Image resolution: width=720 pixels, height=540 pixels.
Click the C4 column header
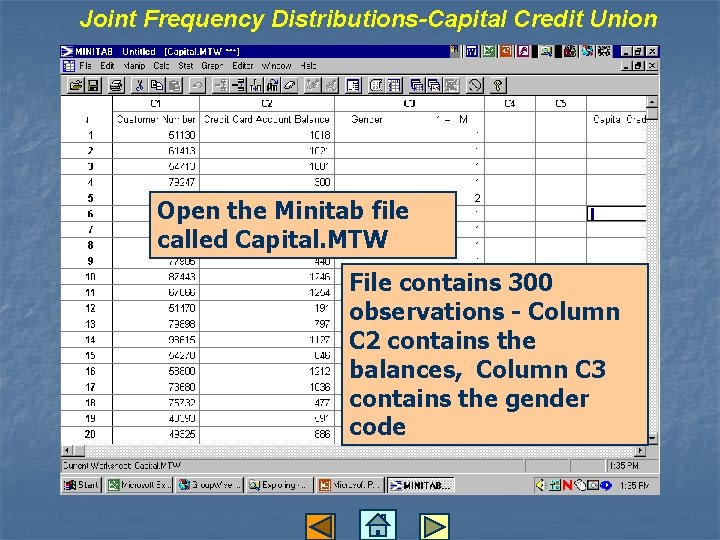tap(510, 103)
